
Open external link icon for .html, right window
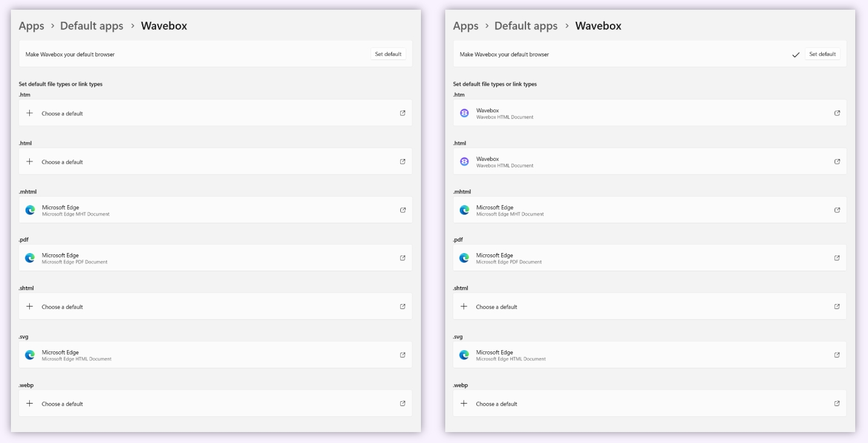tap(837, 161)
